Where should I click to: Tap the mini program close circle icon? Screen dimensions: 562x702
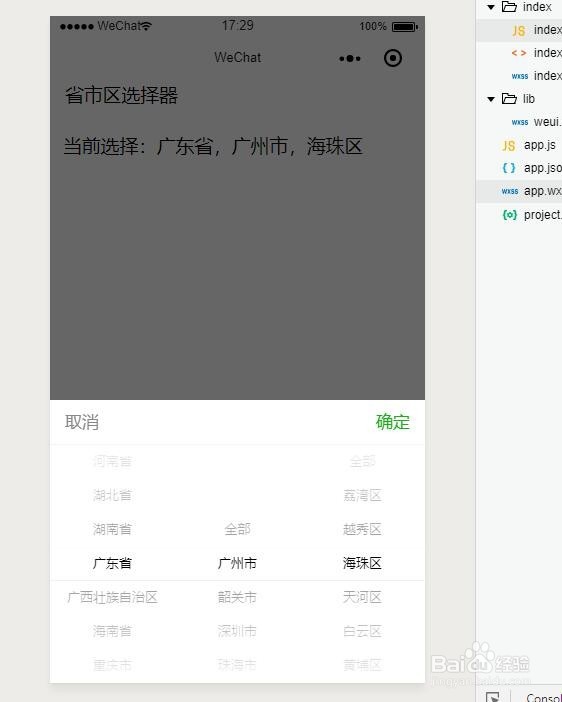tap(393, 58)
